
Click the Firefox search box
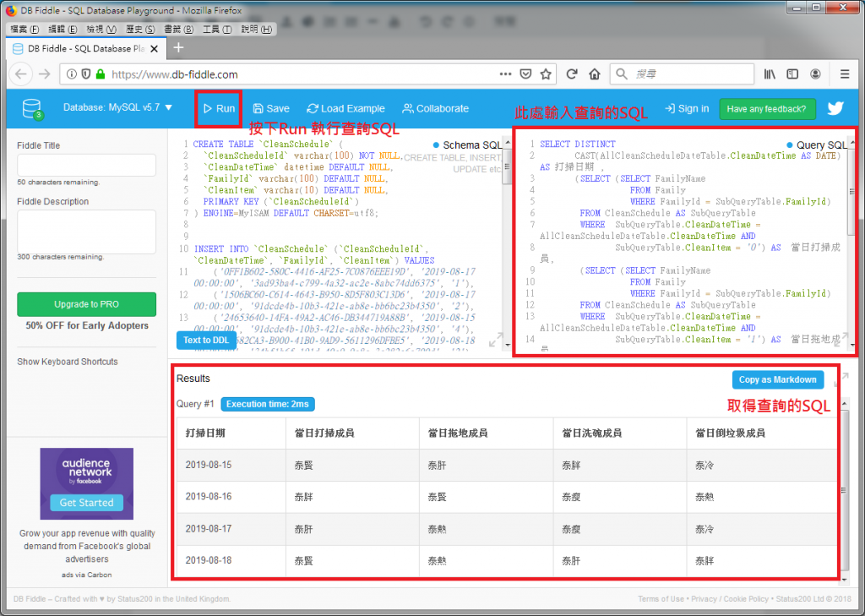682,74
